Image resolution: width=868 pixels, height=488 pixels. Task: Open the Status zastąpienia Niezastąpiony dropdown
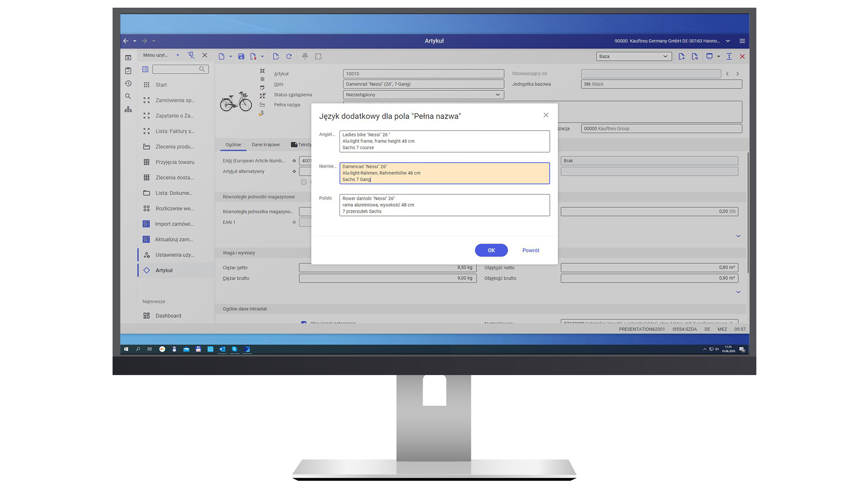tap(424, 95)
